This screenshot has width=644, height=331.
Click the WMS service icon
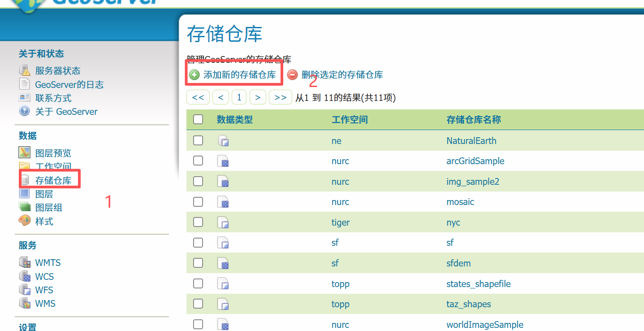24,303
